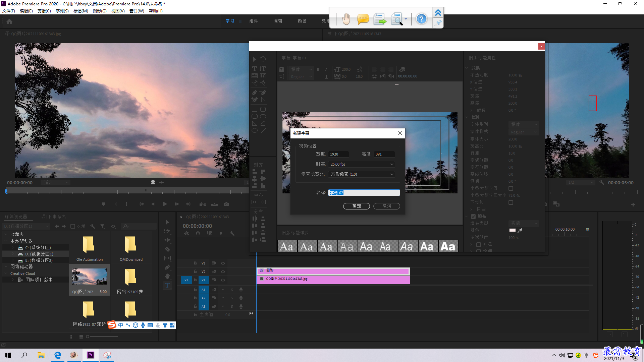Choose the Pen tool in timeline toolbar
This screenshot has height=362, width=644.
click(x=167, y=267)
